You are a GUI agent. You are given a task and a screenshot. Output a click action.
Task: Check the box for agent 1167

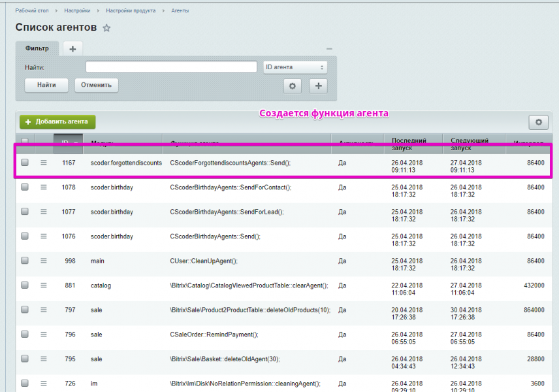pyautogui.click(x=25, y=163)
